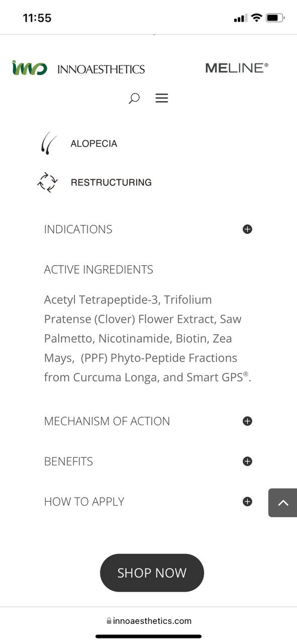This screenshot has width=297, height=644.
Task: Tap the alopecia hair follicle icon
Action: coord(48,143)
